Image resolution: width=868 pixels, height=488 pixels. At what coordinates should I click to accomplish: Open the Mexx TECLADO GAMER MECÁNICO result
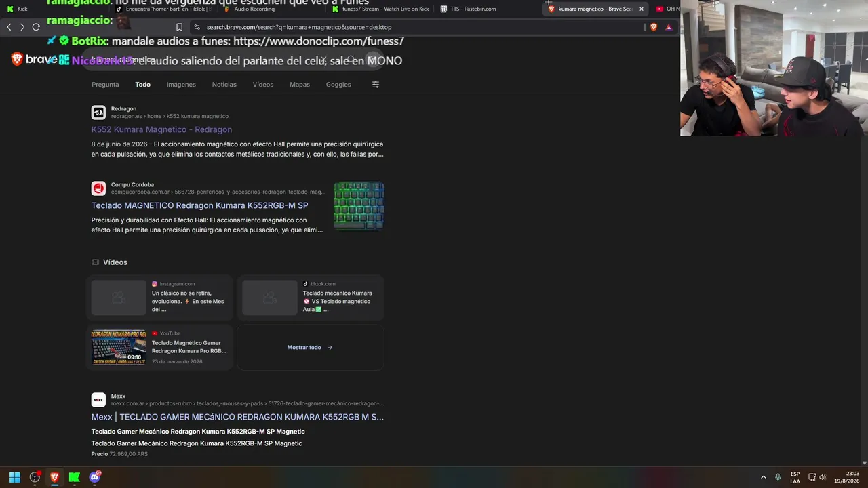click(x=237, y=417)
